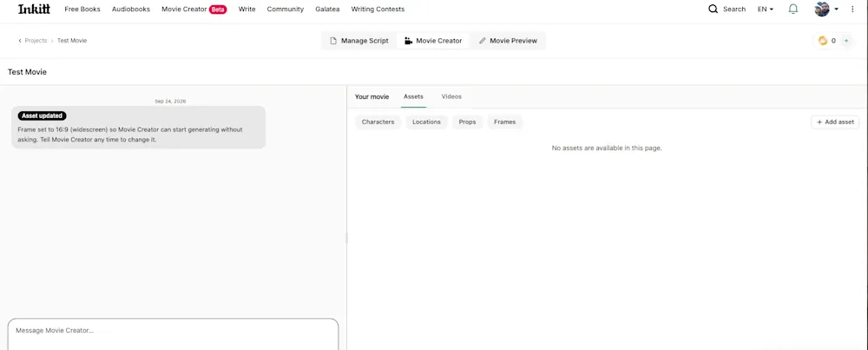Open the Community navigation item
The width and height of the screenshot is (868, 350).
(x=285, y=9)
